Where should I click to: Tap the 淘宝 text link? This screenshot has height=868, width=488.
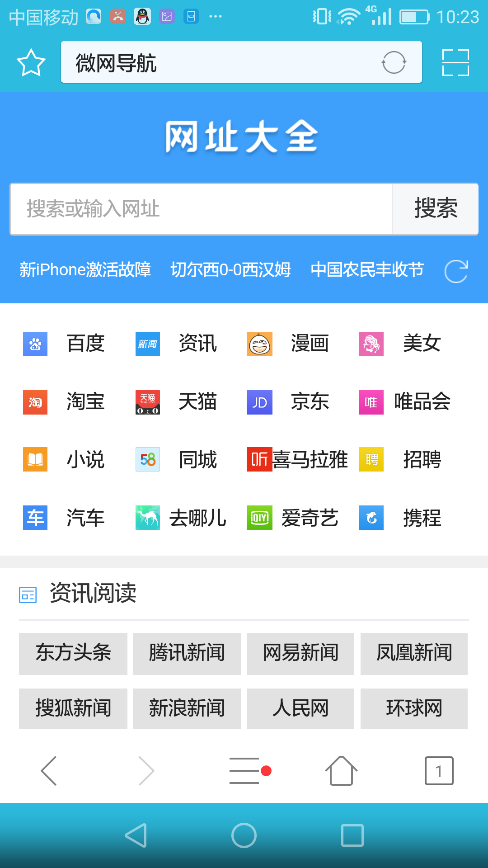(85, 402)
